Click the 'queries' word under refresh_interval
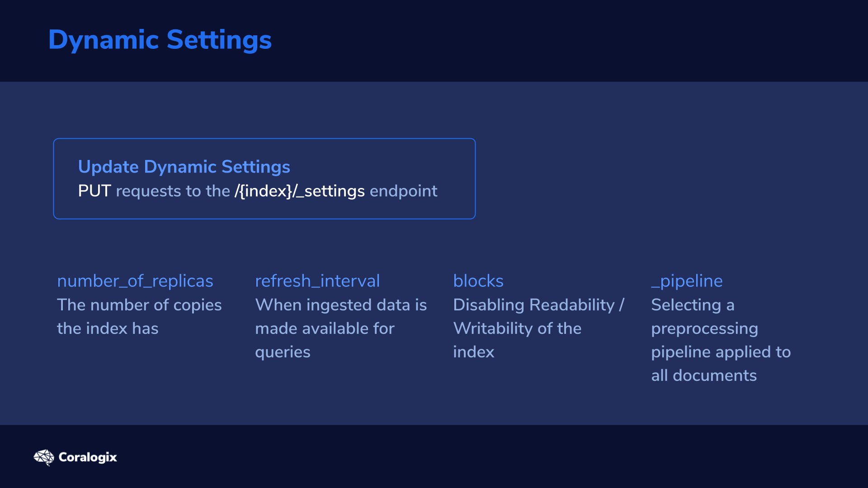 [x=283, y=352]
